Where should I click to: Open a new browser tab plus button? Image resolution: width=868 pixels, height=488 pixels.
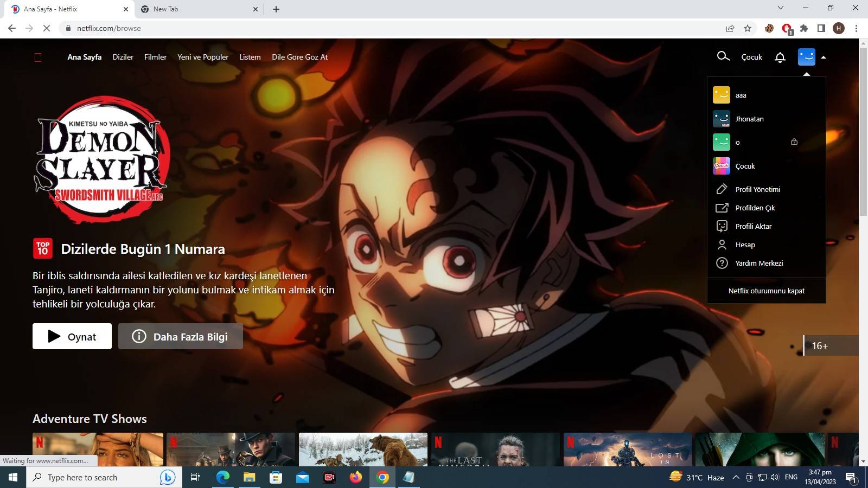[x=276, y=9]
